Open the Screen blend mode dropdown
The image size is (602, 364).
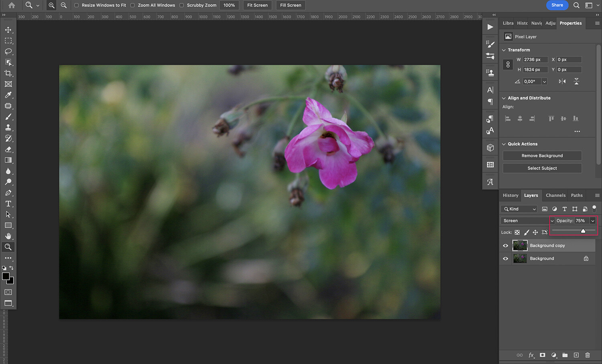tap(527, 220)
